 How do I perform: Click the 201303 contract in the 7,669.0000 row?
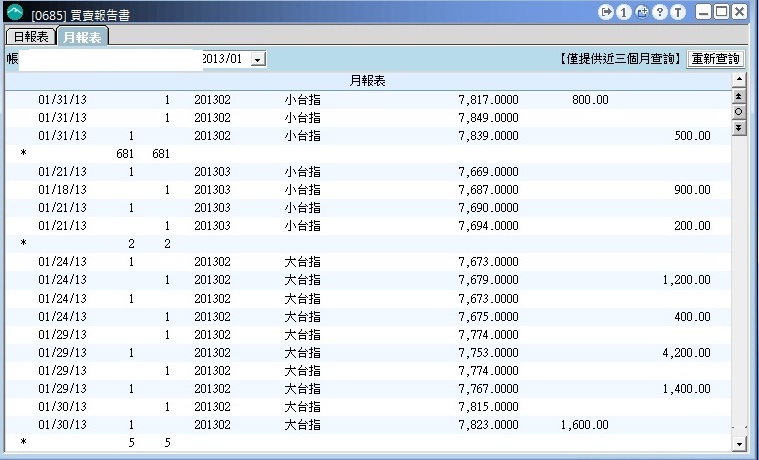tap(213, 171)
